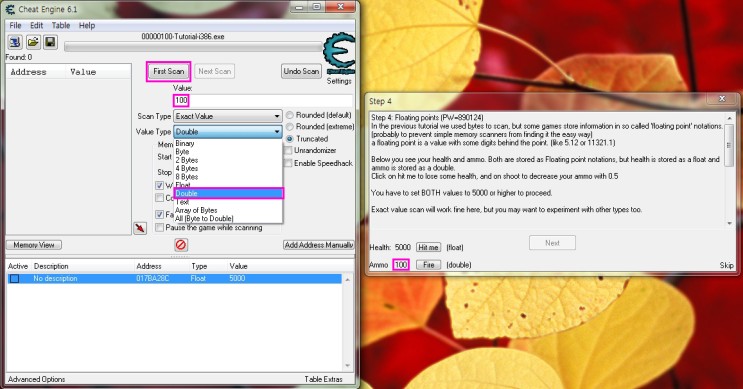The height and width of the screenshot is (389, 743).
Task: Click the save floppy disk icon
Action: [50, 42]
